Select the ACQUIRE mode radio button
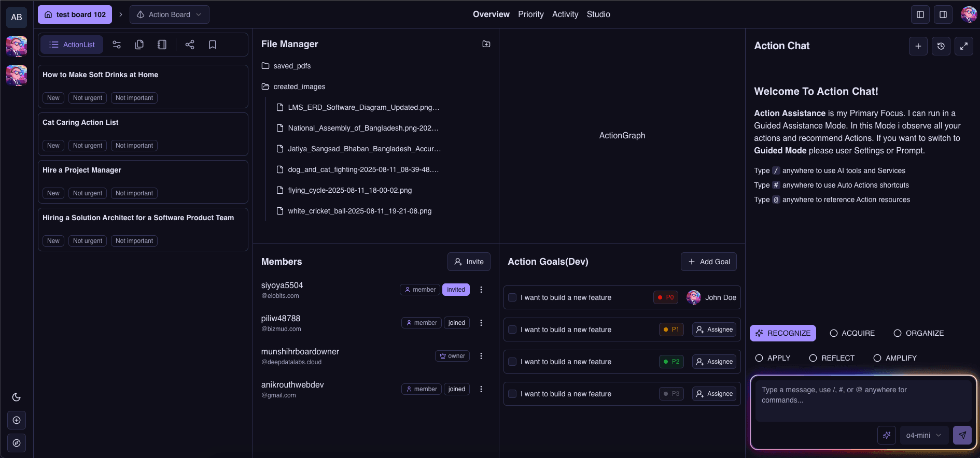Image resolution: width=980 pixels, height=458 pixels. (x=834, y=333)
